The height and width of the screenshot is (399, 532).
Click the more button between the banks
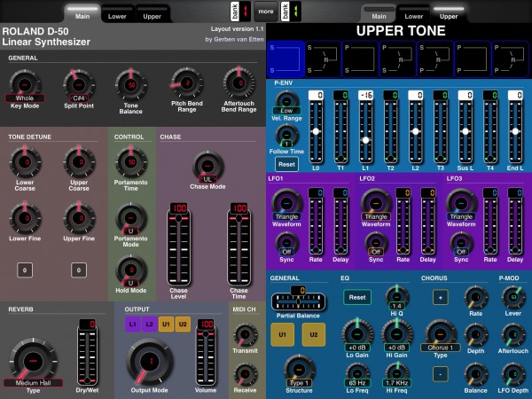coord(266,12)
